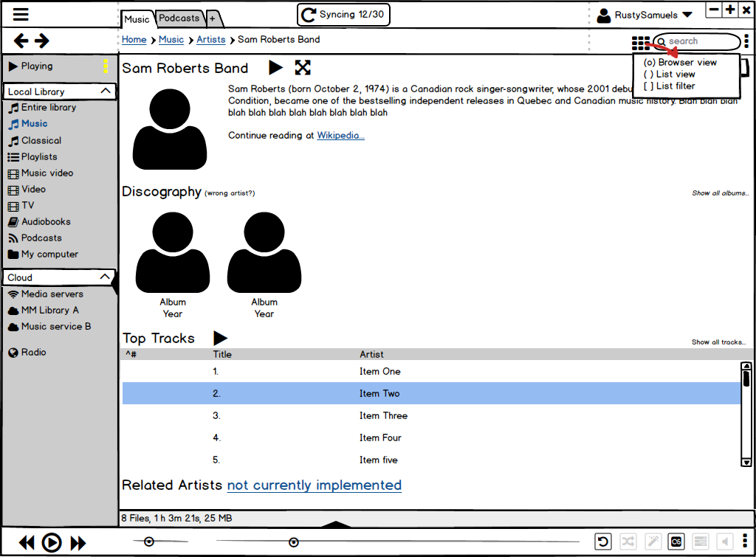The image size is (756, 557).
Task: Select the List view radio option
Action: [650, 75]
